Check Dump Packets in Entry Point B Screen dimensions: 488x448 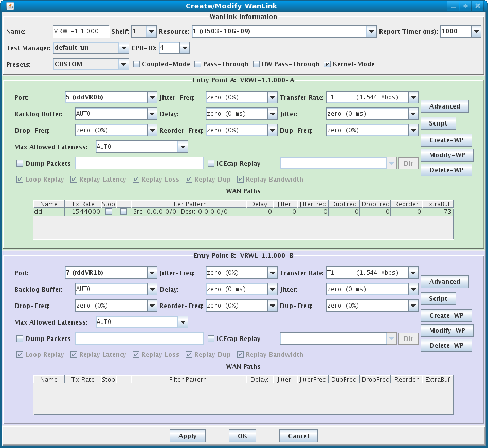click(x=20, y=338)
